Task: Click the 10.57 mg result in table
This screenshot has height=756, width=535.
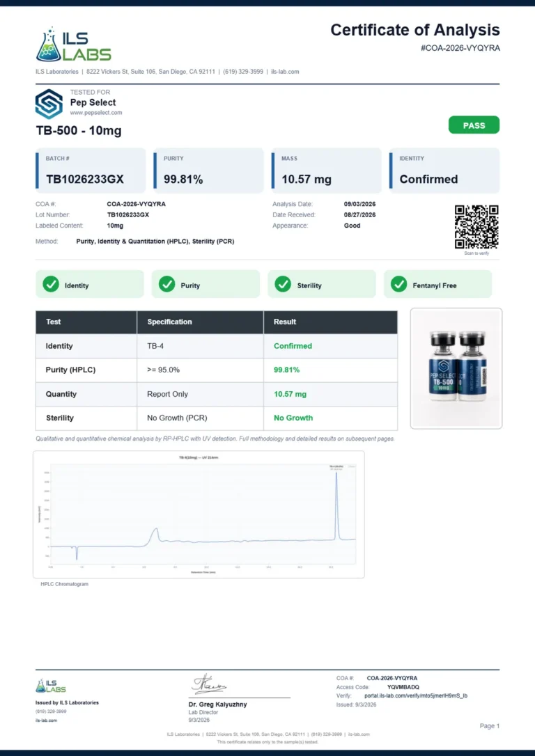Action: click(x=290, y=394)
